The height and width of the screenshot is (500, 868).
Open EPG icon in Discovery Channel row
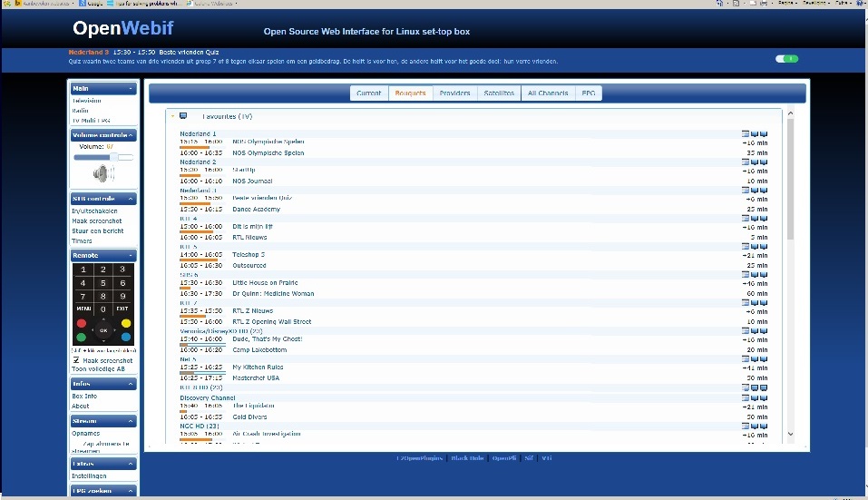point(746,398)
